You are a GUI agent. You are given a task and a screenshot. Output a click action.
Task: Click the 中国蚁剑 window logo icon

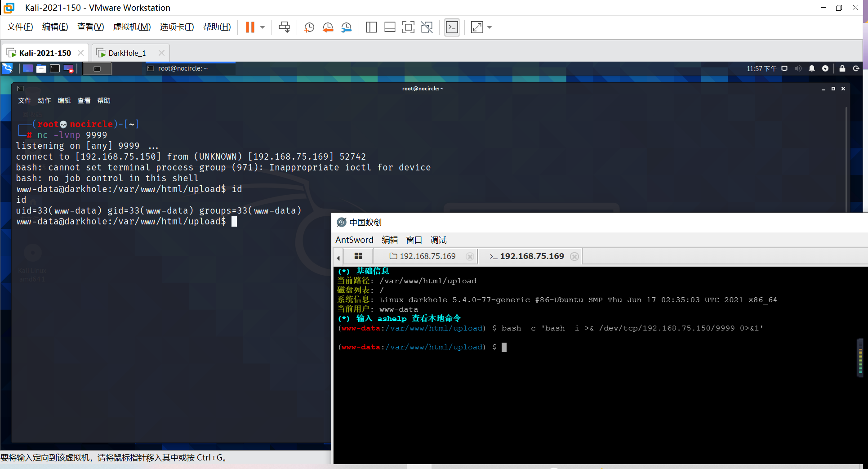click(x=342, y=222)
